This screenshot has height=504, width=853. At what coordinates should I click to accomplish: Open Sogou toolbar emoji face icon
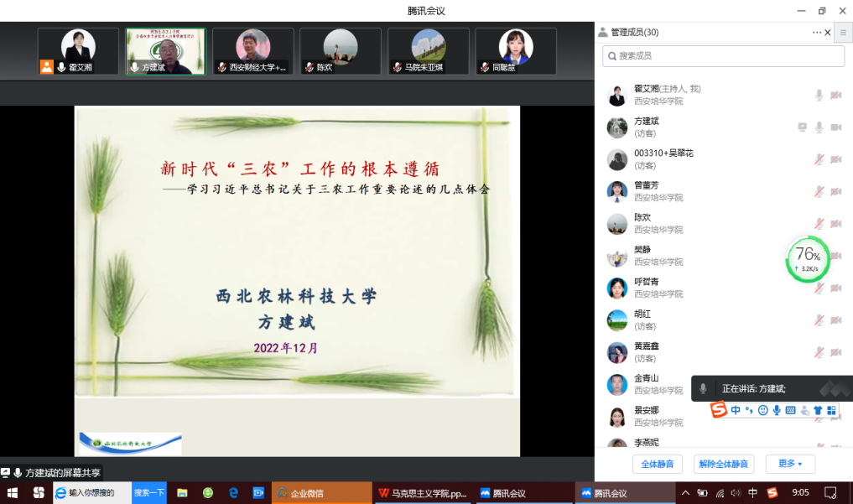tap(762, 410)
